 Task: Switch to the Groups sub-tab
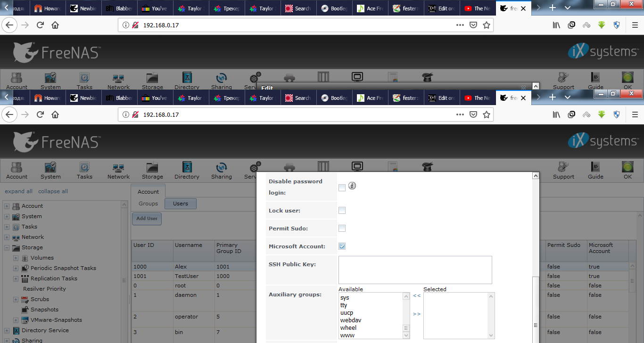coord(148,204)
